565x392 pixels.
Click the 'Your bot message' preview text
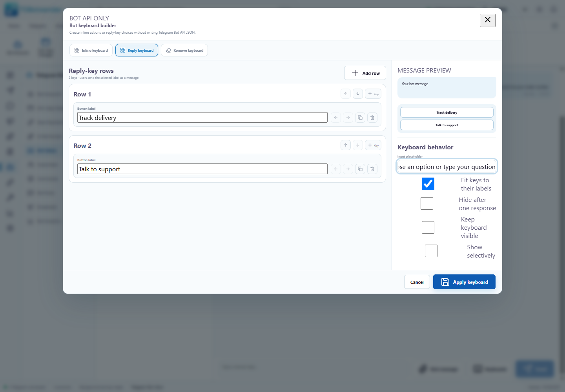click(x=415, y=84)
